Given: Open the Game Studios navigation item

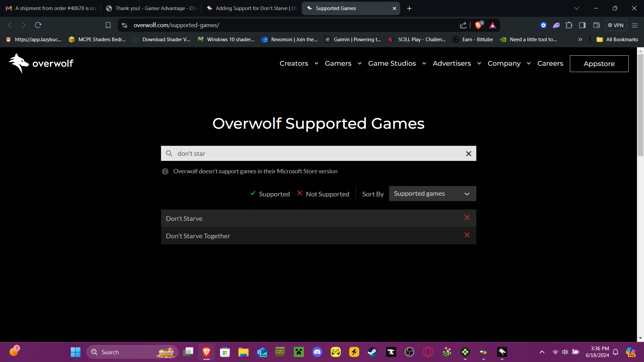Looking at the screenshot, I should (x=392, y=63).
